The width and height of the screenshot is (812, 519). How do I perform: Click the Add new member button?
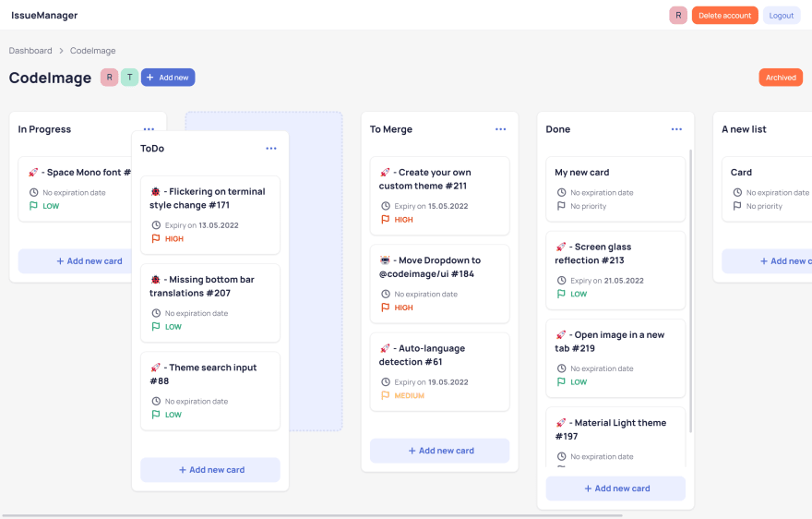[x=168, y=78]
